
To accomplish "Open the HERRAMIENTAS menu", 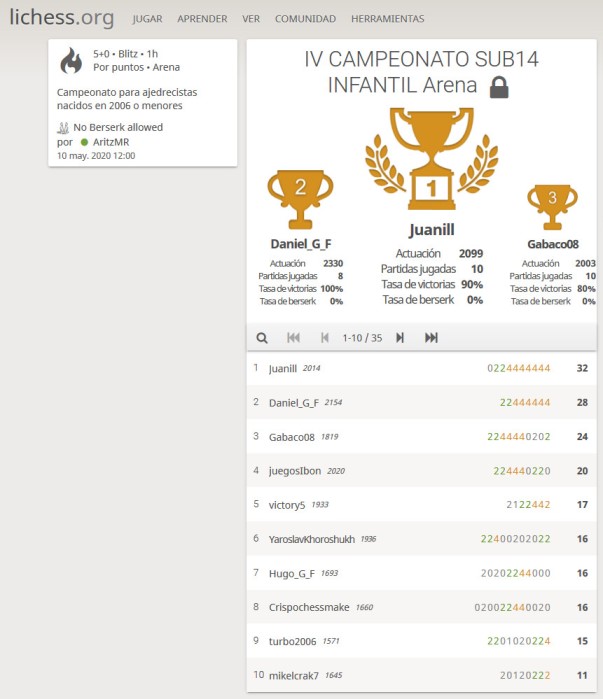I will [387, 19].
